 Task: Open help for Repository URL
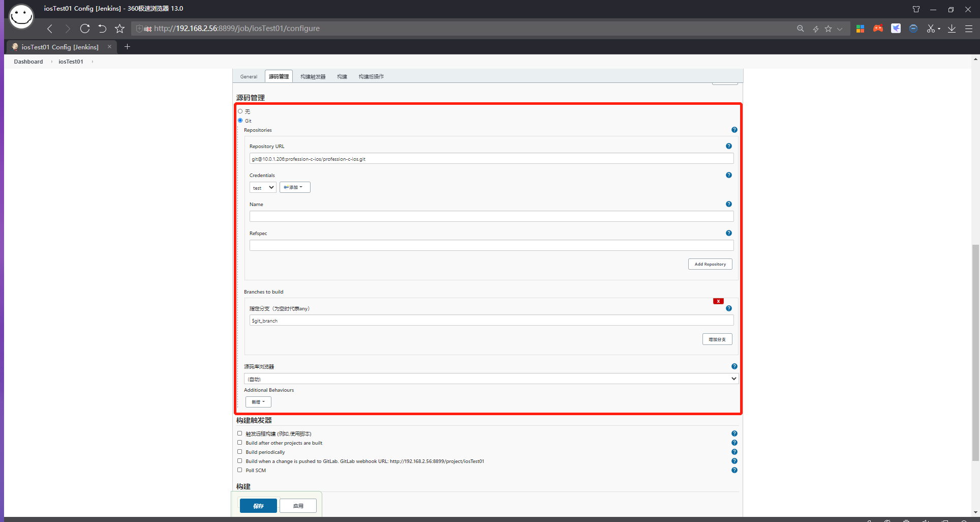coord(728,146)
